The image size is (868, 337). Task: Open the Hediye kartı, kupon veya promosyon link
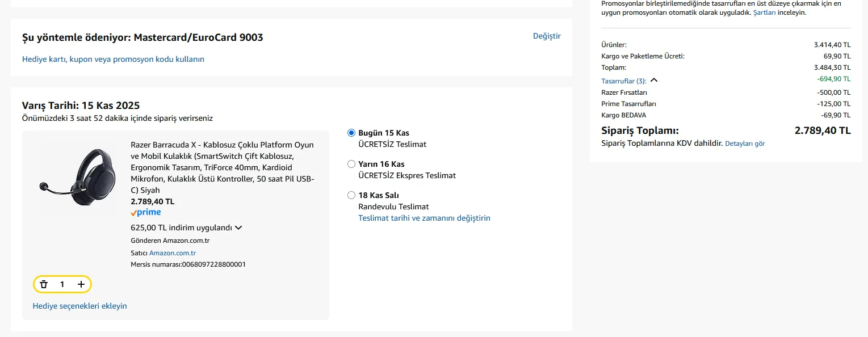113,59
